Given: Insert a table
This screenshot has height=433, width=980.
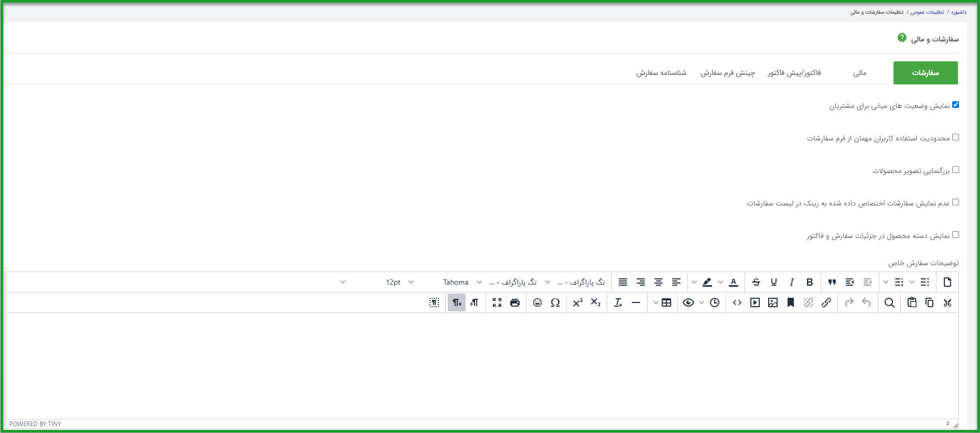Looking at the screenshot, I should click(666, 302).
